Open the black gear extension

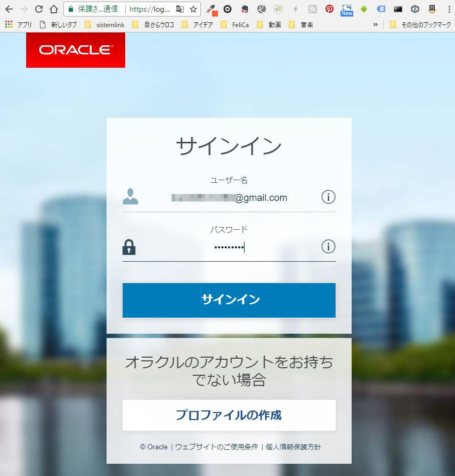[x=228, y=9]
